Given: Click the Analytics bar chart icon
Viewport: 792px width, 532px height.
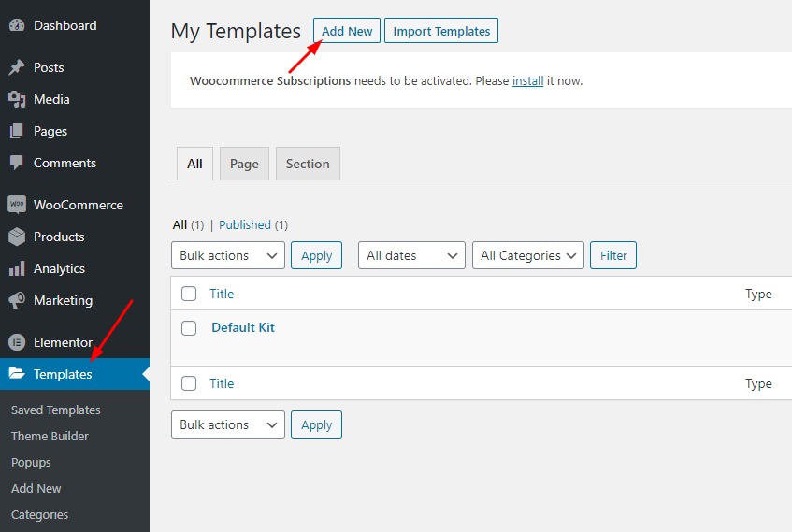Looking at the screenshot, I should click(17, 268).
